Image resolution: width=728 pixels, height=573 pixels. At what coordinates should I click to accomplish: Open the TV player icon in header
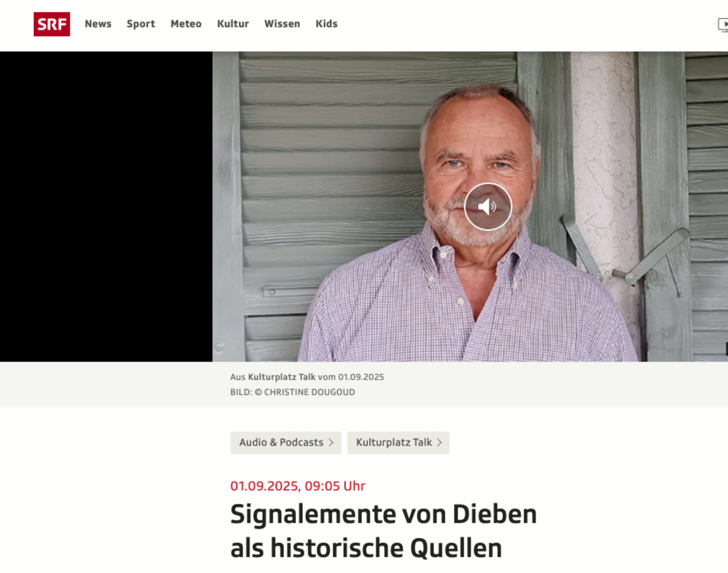point(723,25)
